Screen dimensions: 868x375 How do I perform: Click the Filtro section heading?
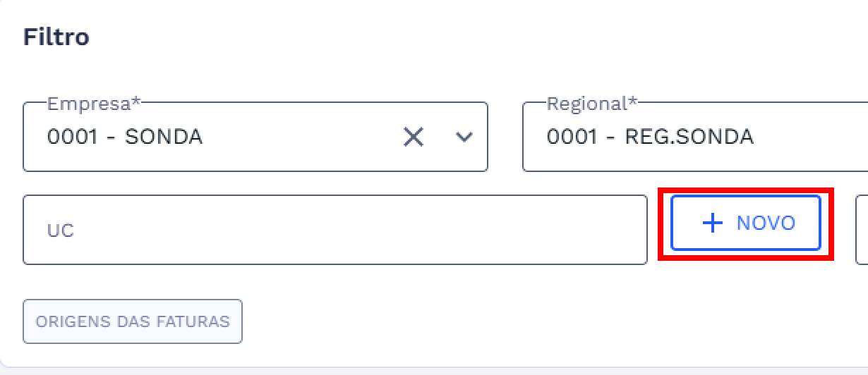pos(56,37)
